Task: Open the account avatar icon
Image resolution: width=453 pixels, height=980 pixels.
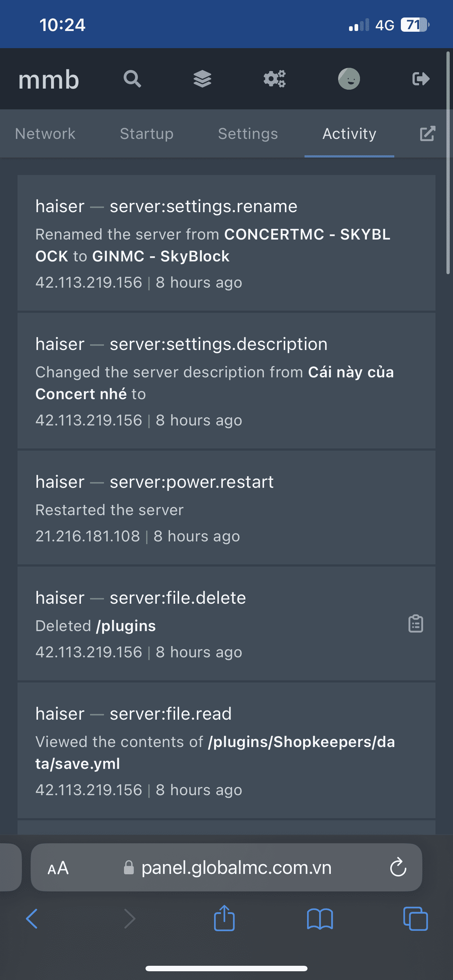Action: [349, 79]
